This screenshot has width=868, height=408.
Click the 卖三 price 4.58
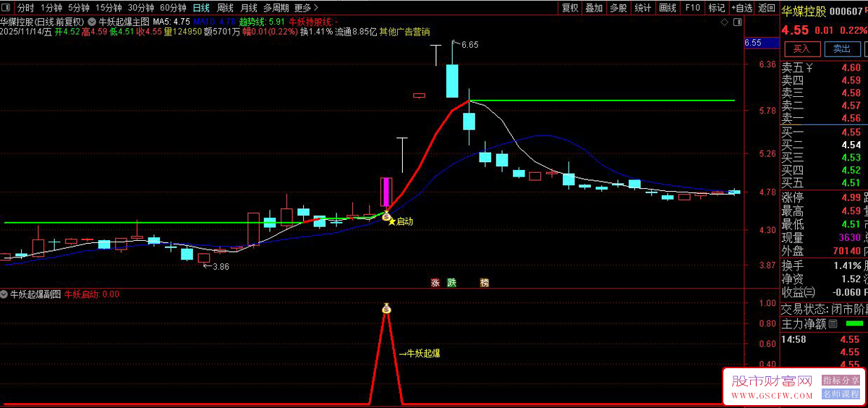click(851, 93)
